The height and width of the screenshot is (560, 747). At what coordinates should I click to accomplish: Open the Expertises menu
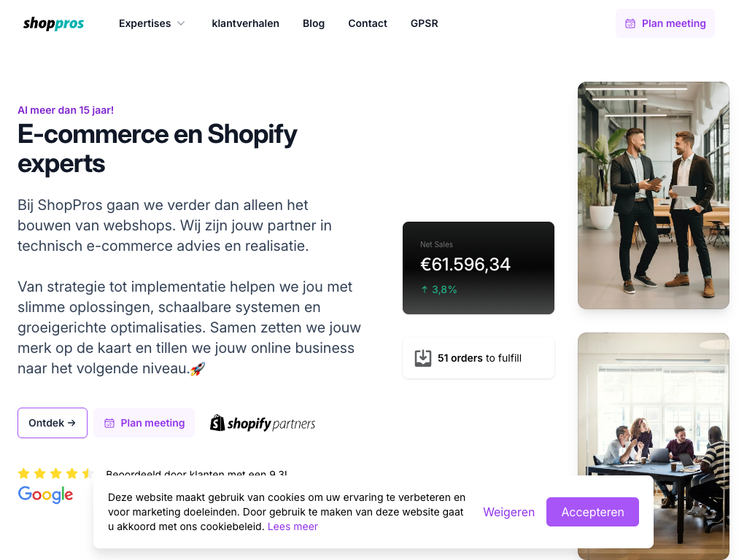(x=145, y=23)
